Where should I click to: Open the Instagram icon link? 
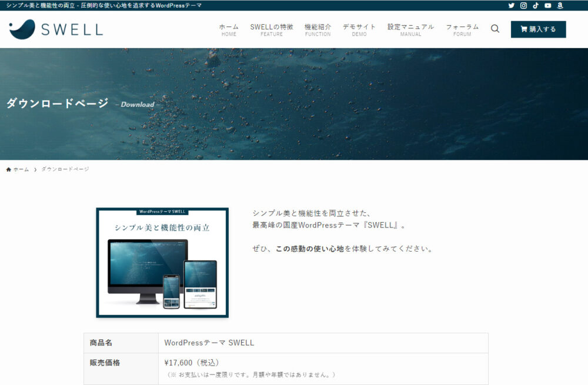click(523, 5)
